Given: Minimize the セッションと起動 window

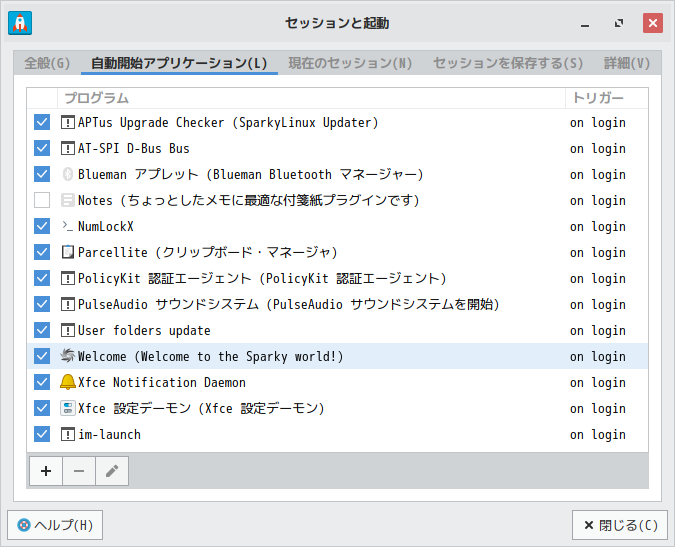Looking at the screenshot, I should 585,23.
